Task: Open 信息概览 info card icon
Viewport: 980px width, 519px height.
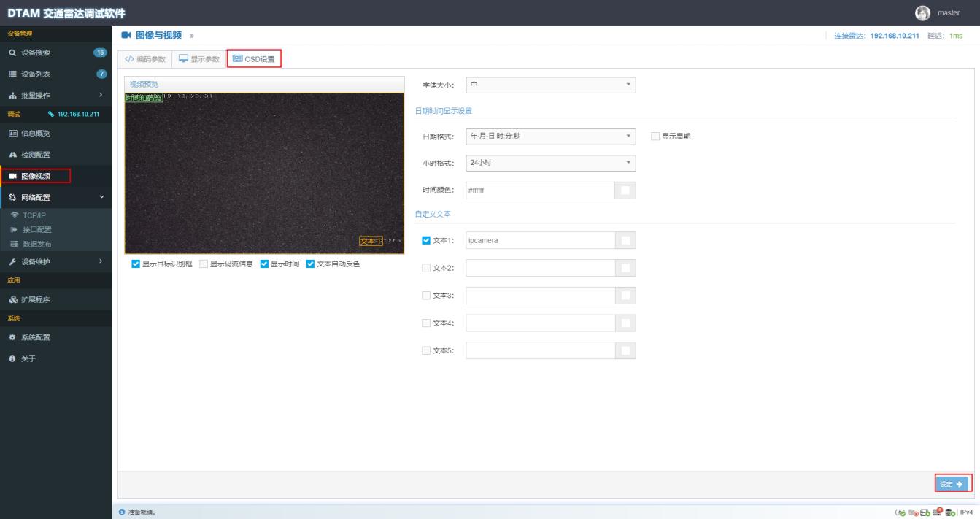Action: tap(12, 134)
